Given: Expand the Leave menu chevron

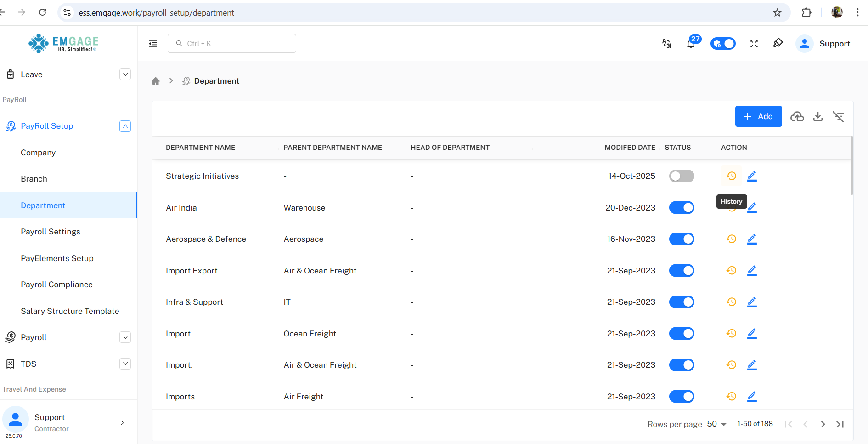Looking at the screenshot, I should tap(125, 74).
